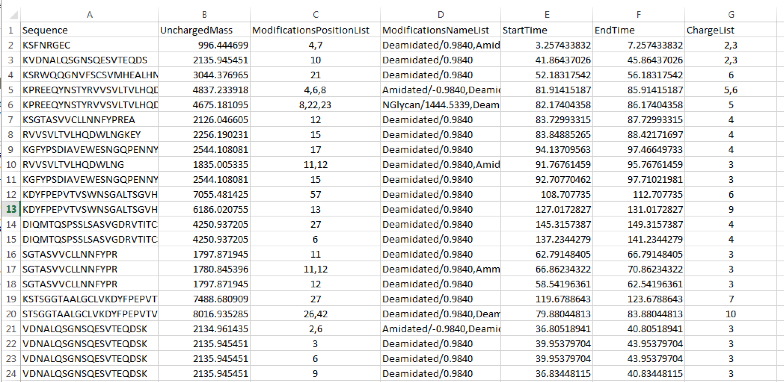Select column G header
784x382 pixels.
click(730, 15)
